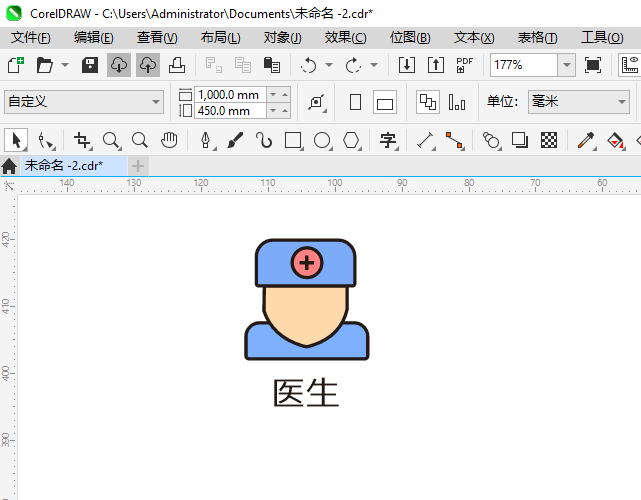Select the second magnifier tool
This screenshot has height=500, width=641.
click(140, 140)
